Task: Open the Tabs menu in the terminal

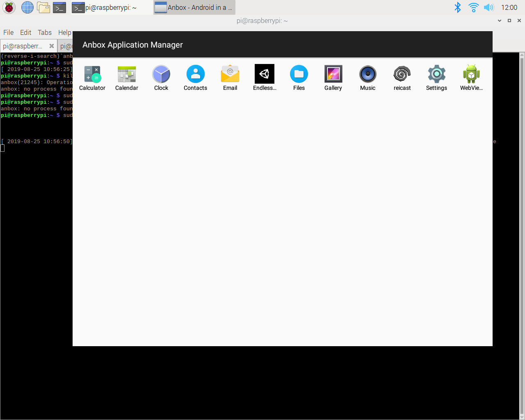Action: tap(44, 32)
